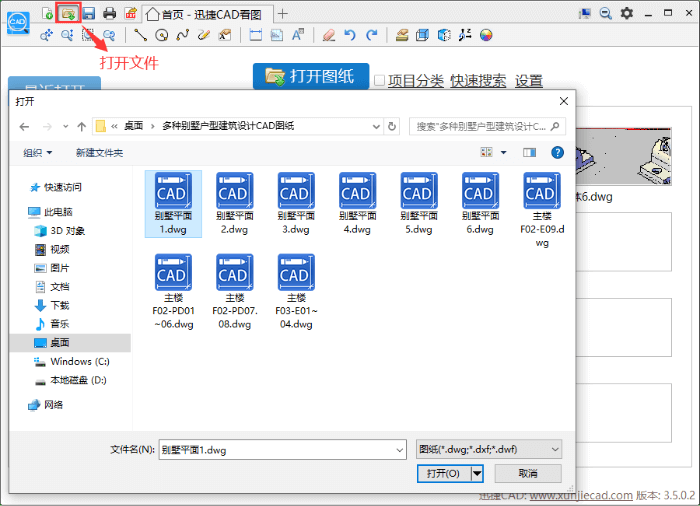700x506 pixels.
Task: Click the save disk icon
Action: (88, 13)
